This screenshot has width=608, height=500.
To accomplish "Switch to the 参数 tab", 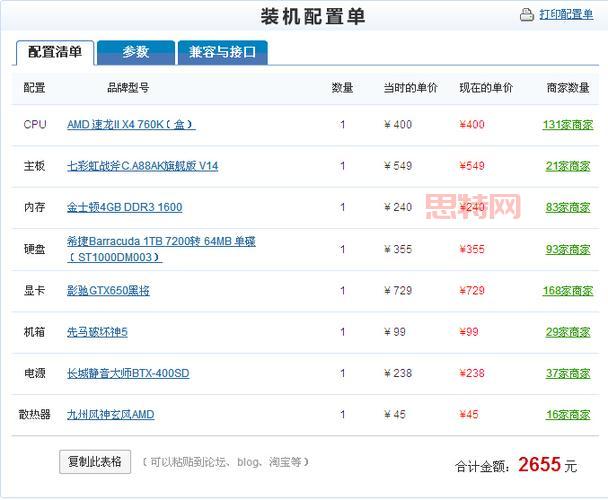I will 136,52.
